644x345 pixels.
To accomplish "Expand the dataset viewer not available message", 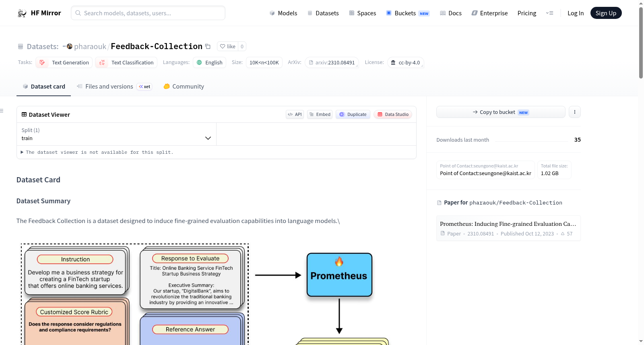I will [x=97, y=152].
